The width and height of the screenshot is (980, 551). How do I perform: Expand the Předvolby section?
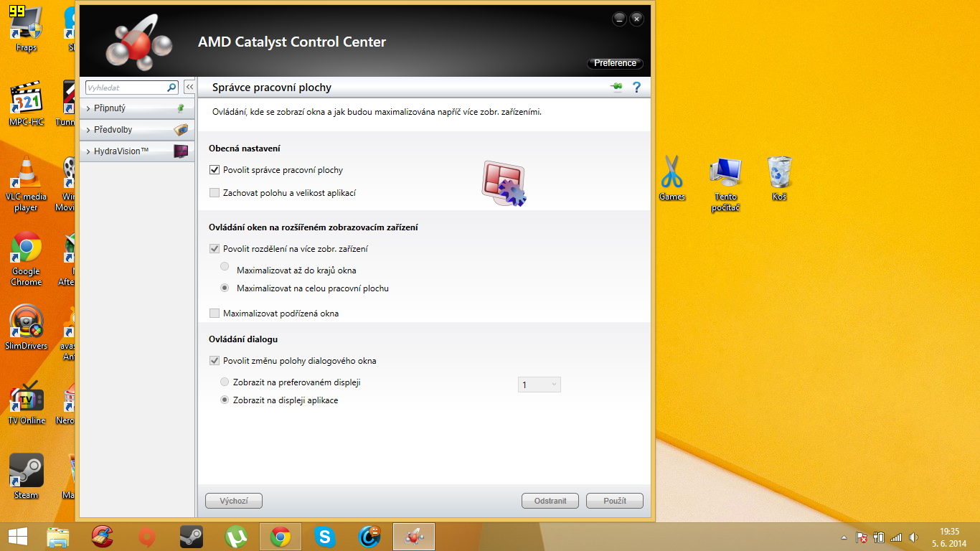click(x=88, y=130)
